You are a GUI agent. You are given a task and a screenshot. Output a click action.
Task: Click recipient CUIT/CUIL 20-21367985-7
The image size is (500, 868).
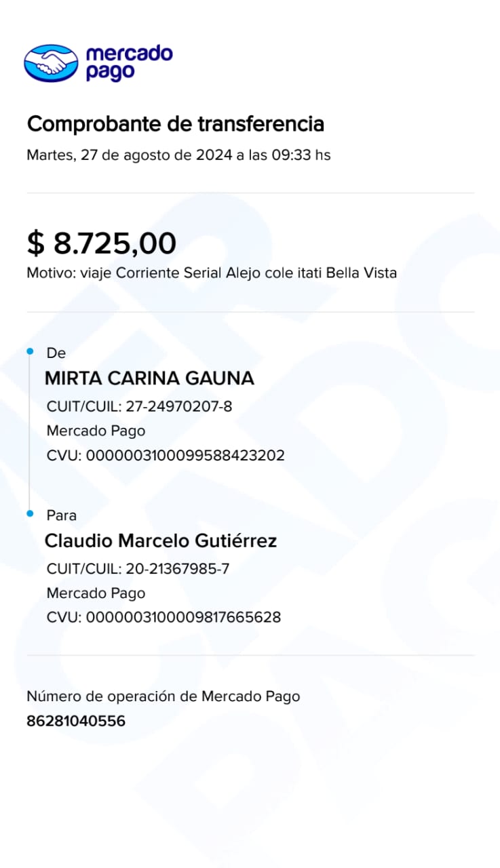[138, 569]
